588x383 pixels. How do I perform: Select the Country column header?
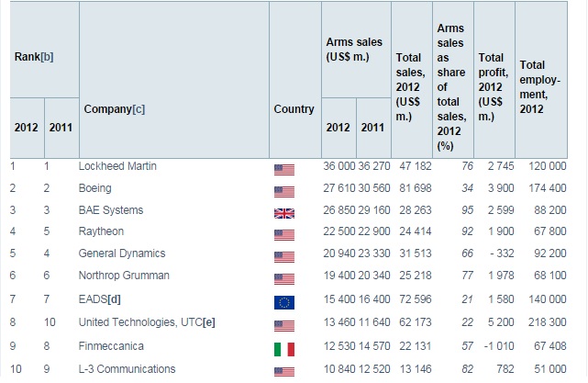click(x=294, y=109)
